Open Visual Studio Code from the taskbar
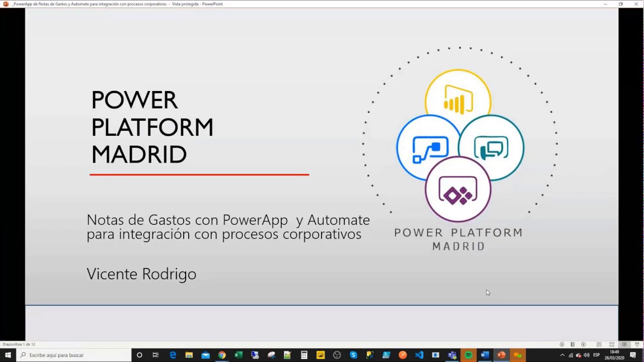 tap(419, 355)
